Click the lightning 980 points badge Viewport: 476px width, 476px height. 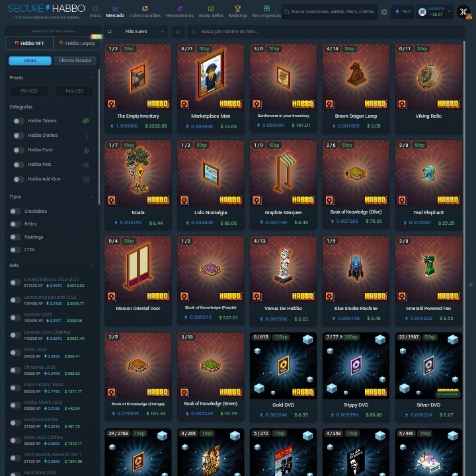(x=403, y=12)
